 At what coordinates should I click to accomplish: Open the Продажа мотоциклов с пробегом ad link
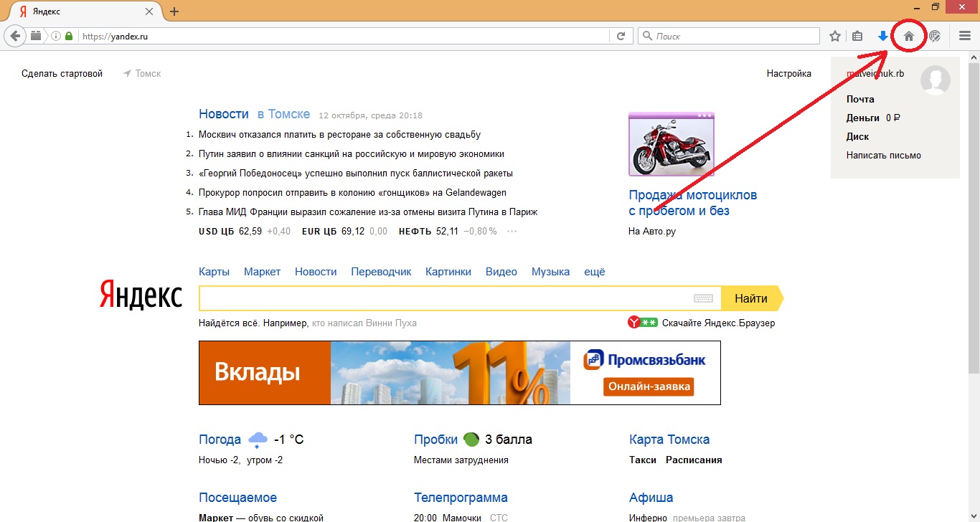692,203
